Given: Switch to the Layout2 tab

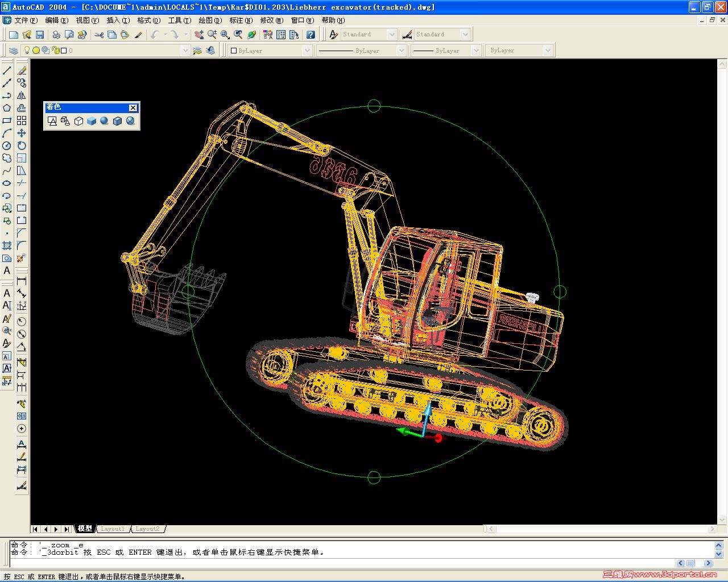Looking at the screenshot, I should click(x=147, y=529).
